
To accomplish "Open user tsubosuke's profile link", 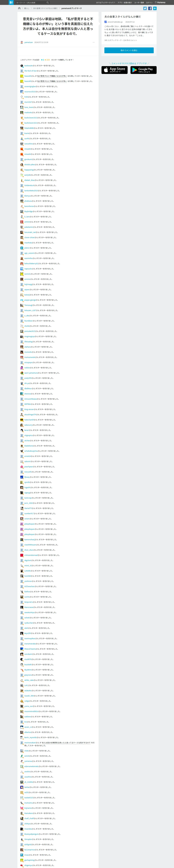I will point(29,66).
